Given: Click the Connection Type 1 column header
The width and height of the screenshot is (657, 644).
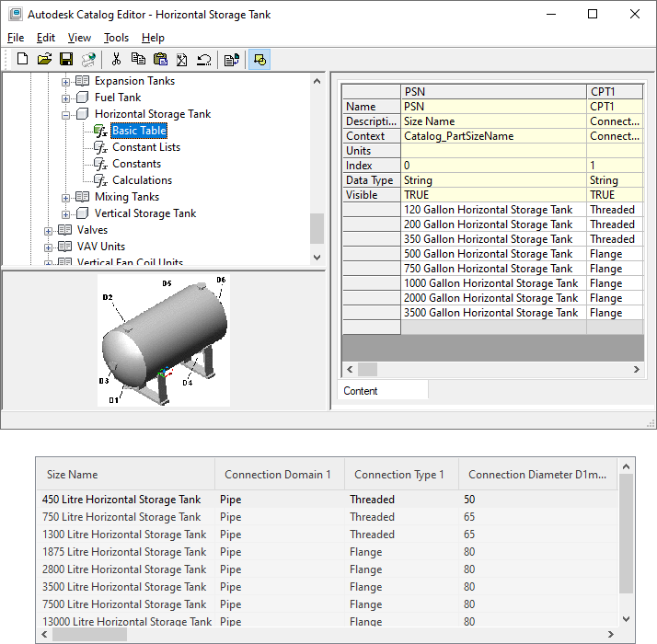Looking at the screenshot, I should click(x=401, y=475).
